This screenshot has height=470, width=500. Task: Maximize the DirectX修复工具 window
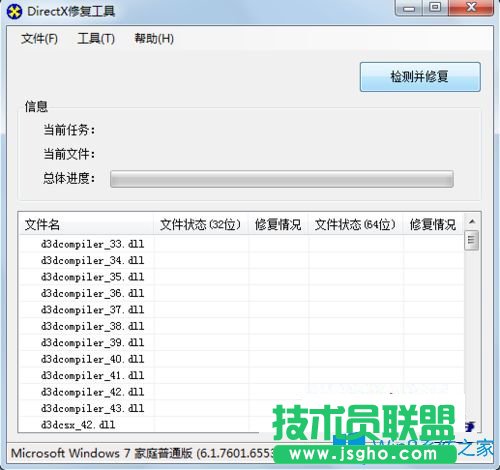435,7
